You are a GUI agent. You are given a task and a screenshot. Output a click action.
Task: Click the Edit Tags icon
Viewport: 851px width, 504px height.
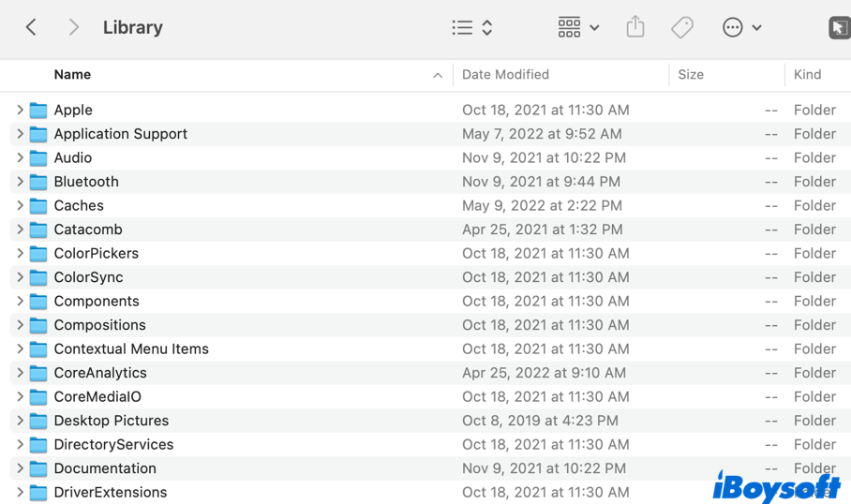[682, 28]
